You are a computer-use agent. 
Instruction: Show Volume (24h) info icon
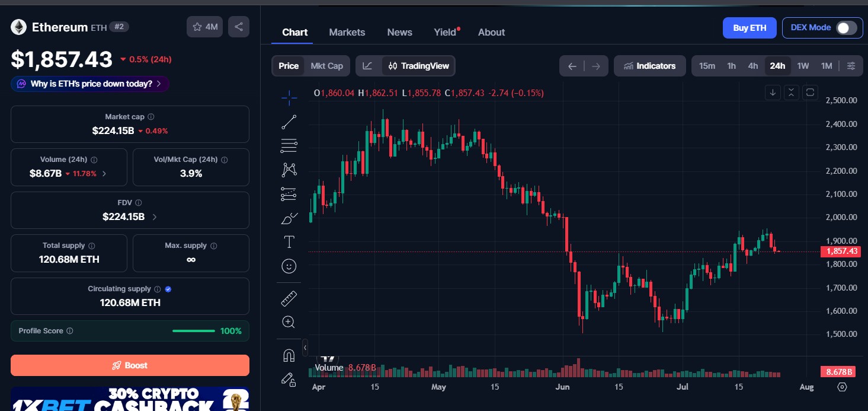[94, 160]
